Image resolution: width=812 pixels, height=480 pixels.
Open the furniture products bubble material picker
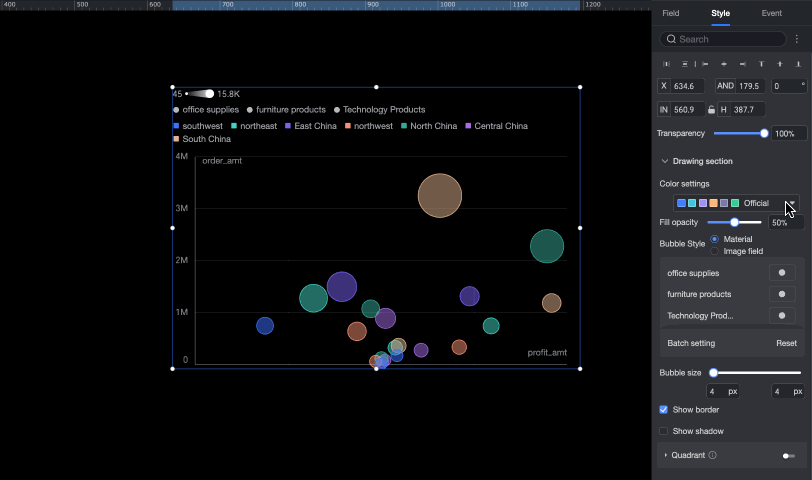click(782, 294)
